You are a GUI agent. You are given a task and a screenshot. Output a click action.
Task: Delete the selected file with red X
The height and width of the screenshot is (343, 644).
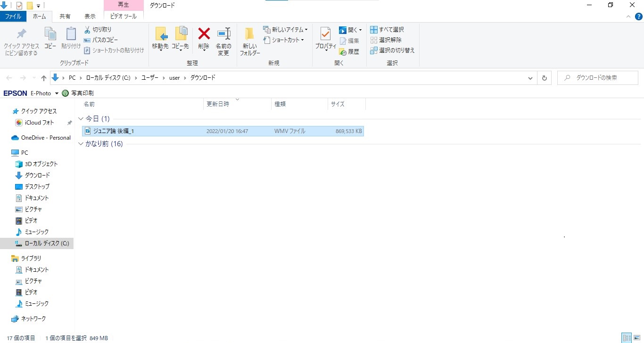point(204,39)
